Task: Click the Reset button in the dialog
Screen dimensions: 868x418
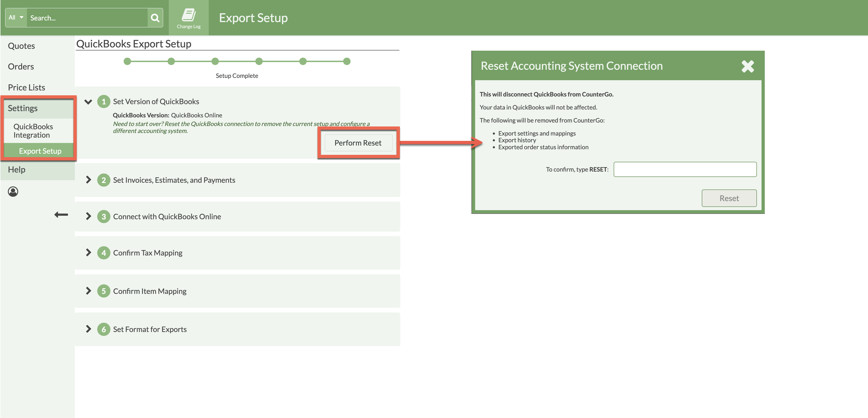Action: [729, 198]
